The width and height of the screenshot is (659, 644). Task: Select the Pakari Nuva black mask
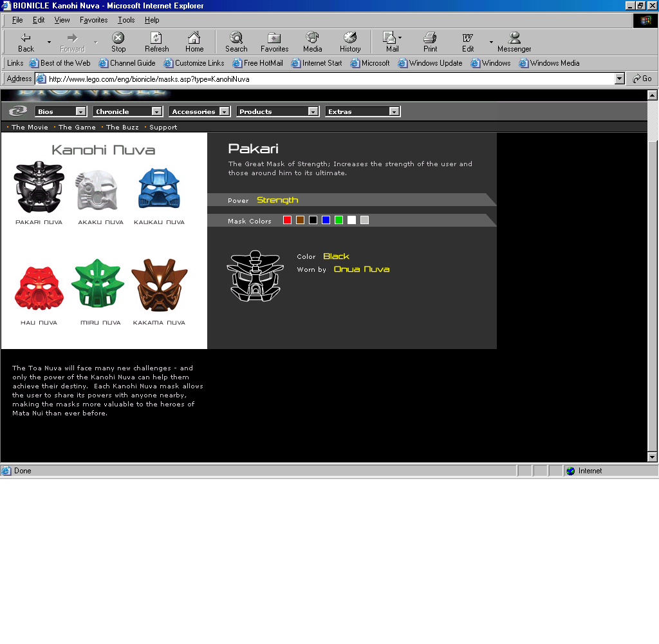click(x=39, y=187)
